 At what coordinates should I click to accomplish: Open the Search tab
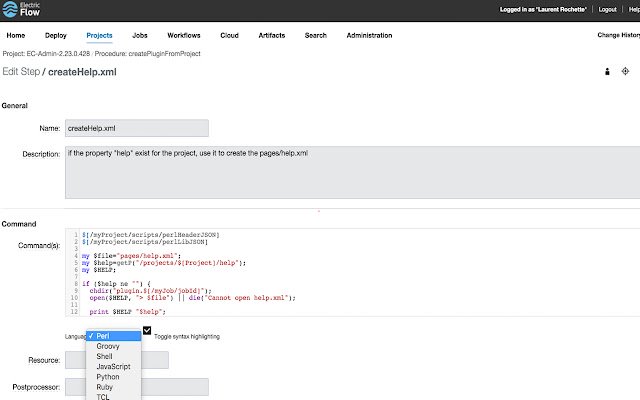(x=316, y=36)
